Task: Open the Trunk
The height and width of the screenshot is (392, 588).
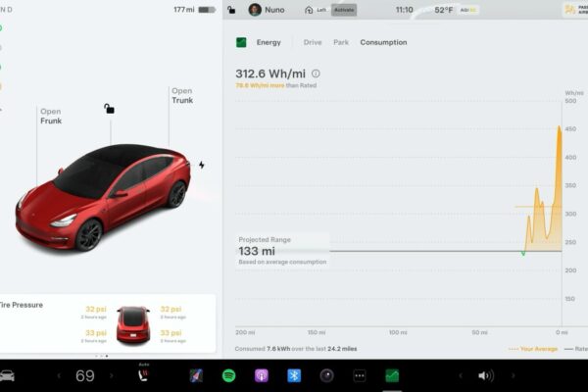Action: pyautogui.click(x=182, y=95)
